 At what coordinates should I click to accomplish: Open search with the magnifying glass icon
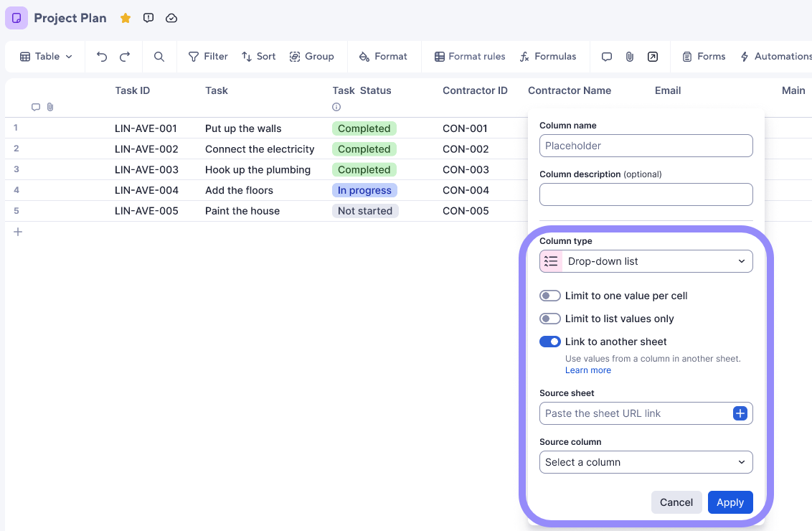158,56
